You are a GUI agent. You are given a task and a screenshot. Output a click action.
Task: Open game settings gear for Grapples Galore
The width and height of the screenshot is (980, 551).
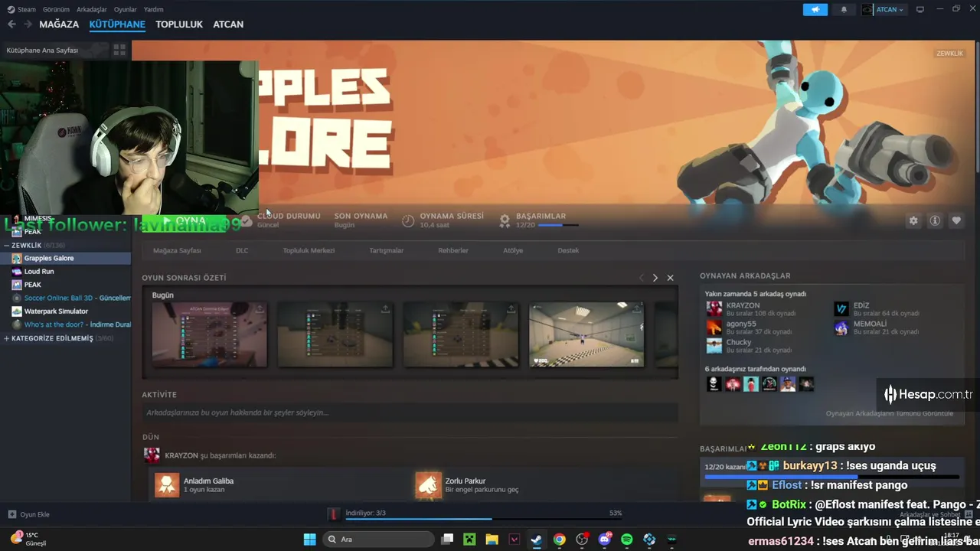click(913, 220)
